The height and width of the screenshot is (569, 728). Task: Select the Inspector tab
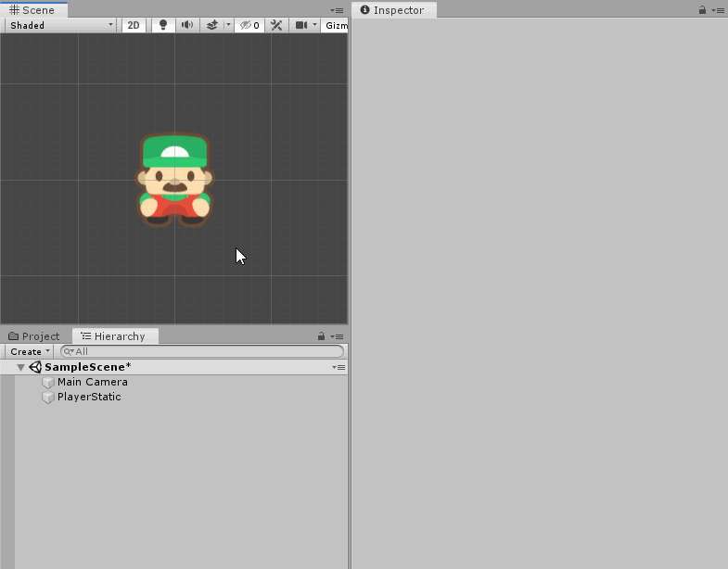coord(393,10)
